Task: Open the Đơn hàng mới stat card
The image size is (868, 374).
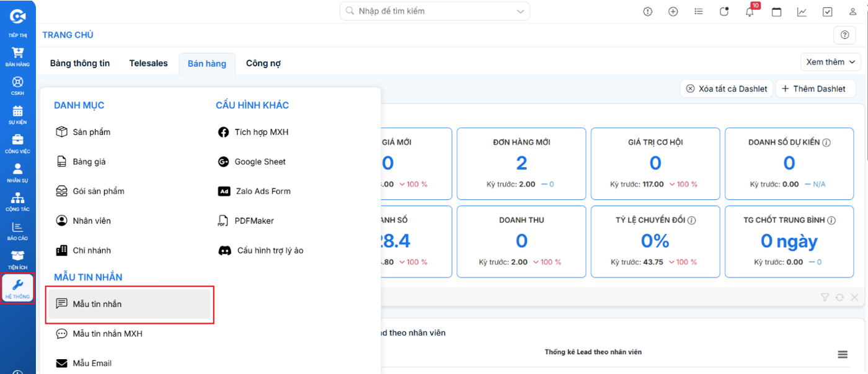Action: (521, 163)
